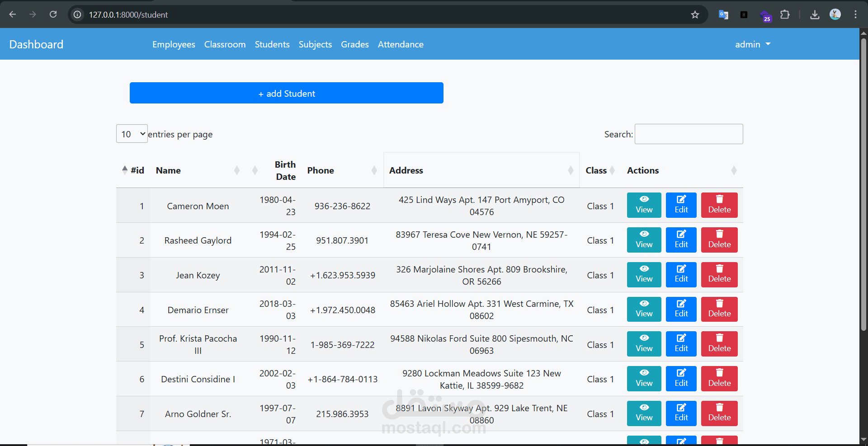This screenshot has height=446, width=868.
Task: Go back with the browser back arrow
Action: click(13, 14)
